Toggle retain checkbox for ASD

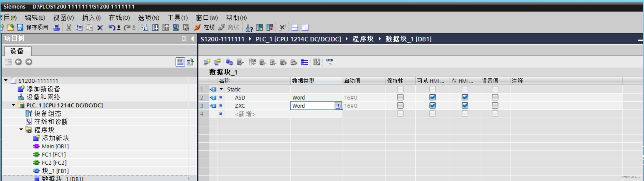[x=400, y=97]
